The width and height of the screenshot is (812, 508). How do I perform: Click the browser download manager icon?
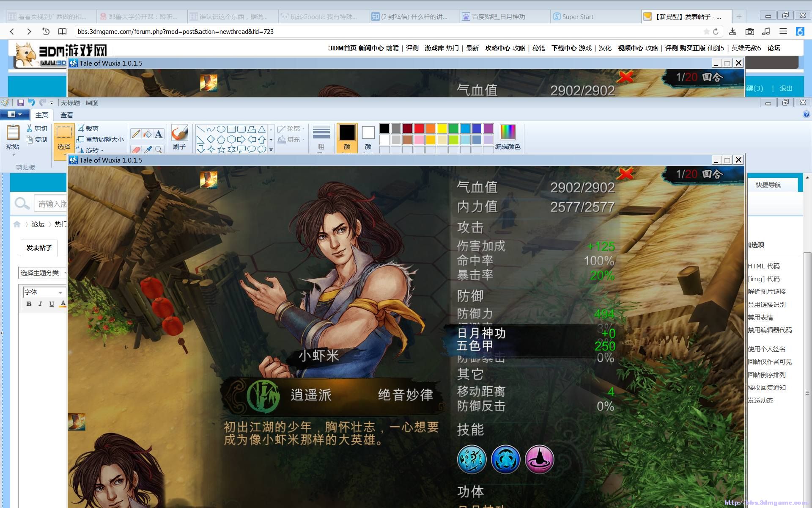coord(732,32)
